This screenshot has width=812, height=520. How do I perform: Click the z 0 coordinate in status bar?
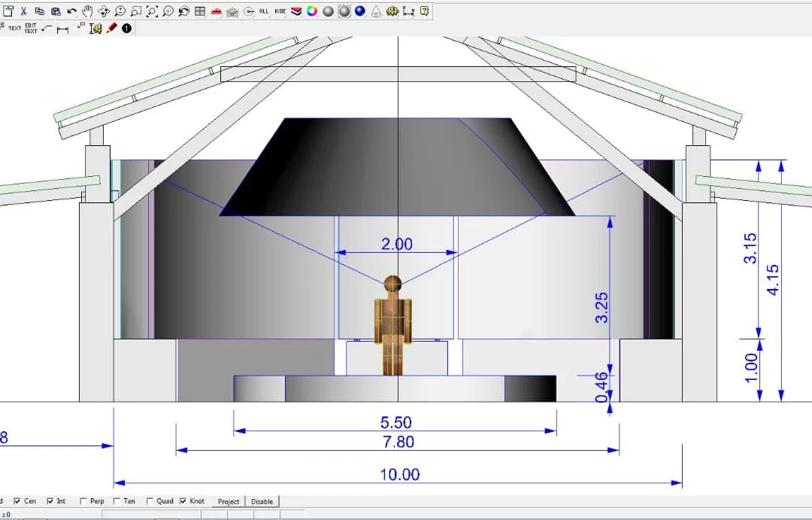coord(6,515)
